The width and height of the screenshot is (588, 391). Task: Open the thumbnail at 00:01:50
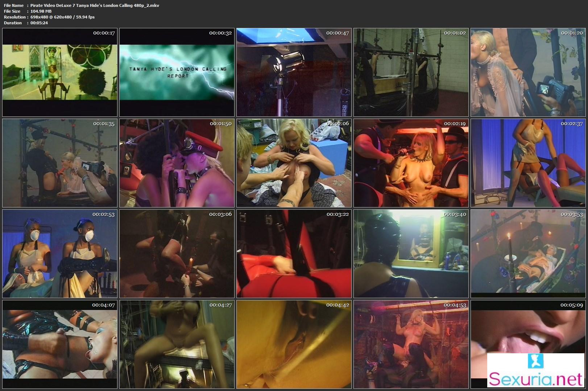(177, 163)
